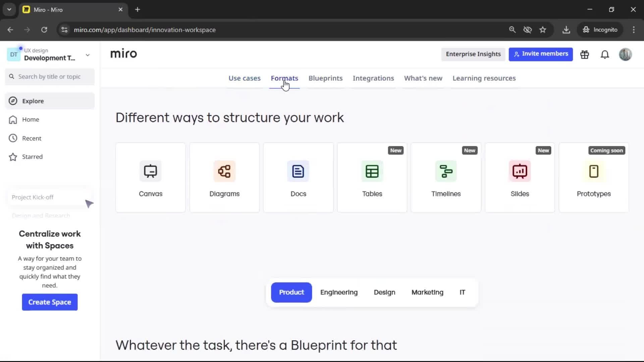The image size is (644, 362).
Task: Click the gift box icon
Action: (585, 54)
